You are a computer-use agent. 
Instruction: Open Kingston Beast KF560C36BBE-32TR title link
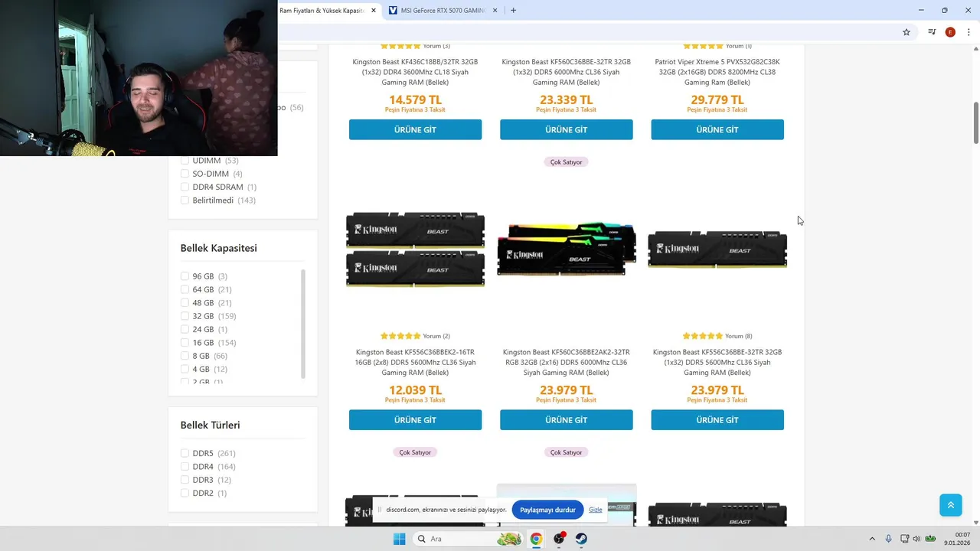tap(567, 72)
